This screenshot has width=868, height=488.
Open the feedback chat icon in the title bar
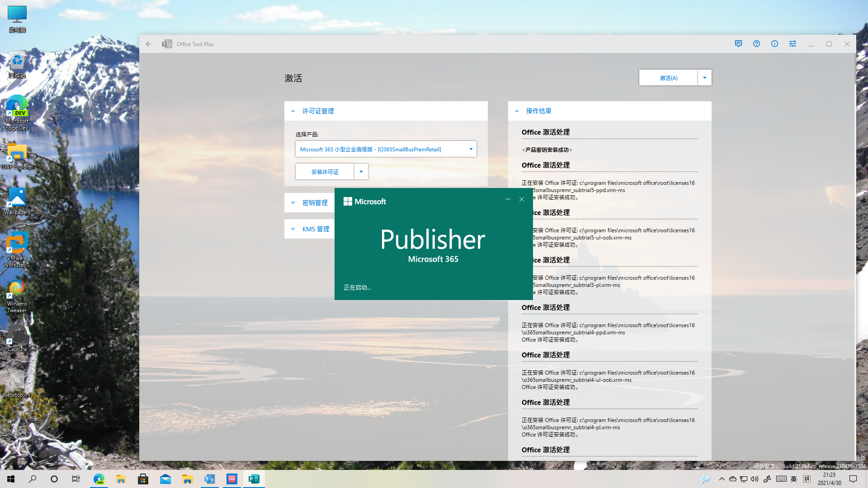tap(738, 44)
